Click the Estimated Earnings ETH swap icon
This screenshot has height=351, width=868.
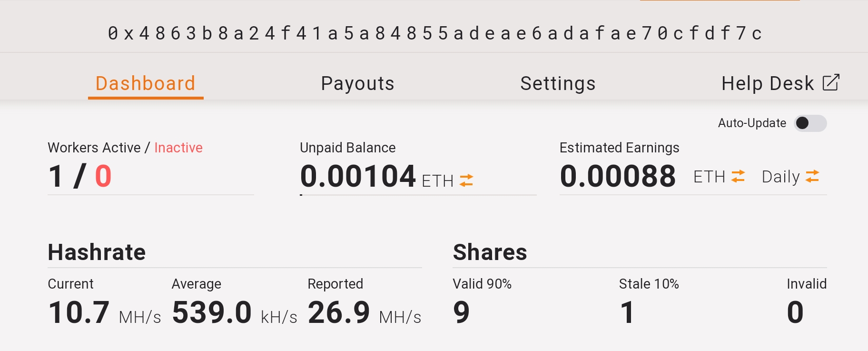click(738, 176)
